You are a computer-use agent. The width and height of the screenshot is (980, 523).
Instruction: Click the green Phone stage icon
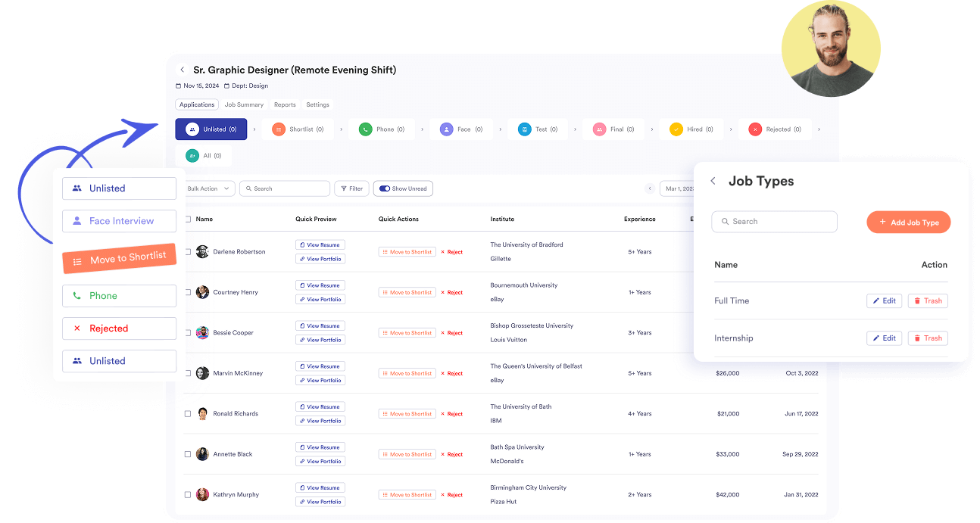[x=366, y=129]
